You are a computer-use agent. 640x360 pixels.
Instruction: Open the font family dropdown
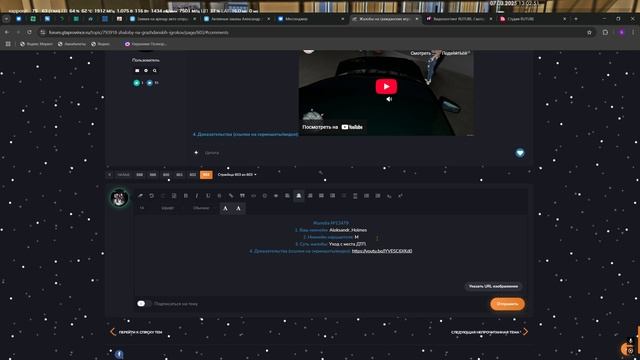[x=168, y=208]
